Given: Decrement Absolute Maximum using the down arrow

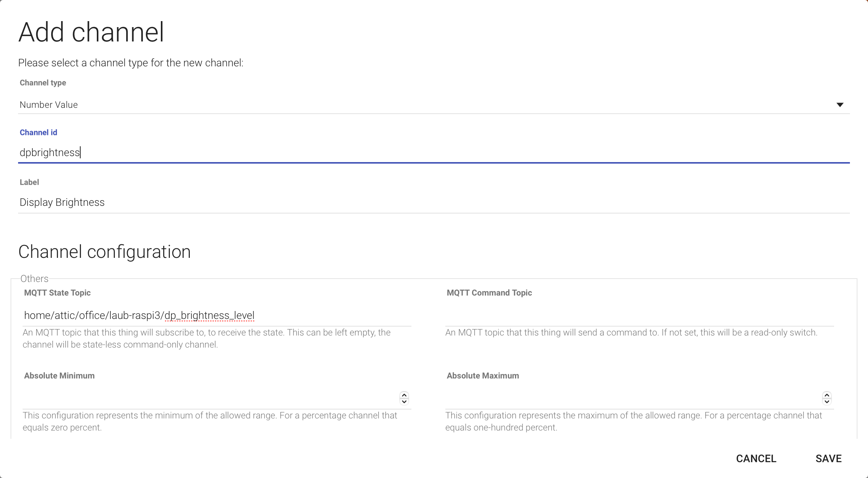Looking at the screenshot, I should coord(827,402).
